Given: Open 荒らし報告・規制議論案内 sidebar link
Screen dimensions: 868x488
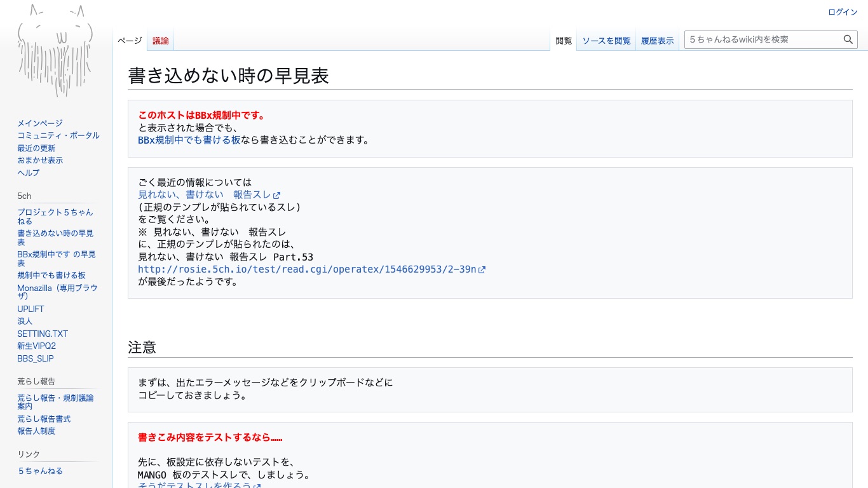Looking at the screenshot, I should click(x=55, y=402).
